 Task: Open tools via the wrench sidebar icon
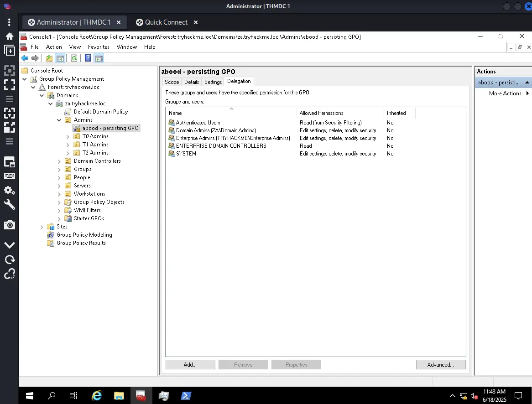(10, 205)
